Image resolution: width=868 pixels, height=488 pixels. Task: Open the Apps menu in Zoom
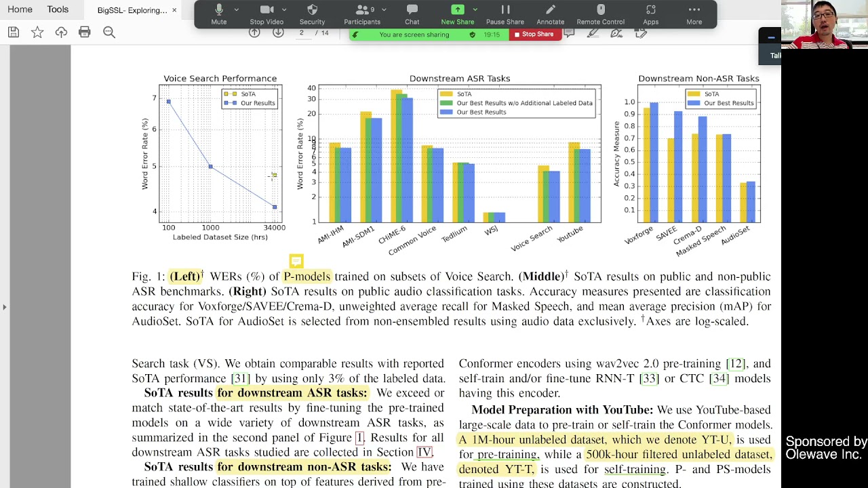click(651, 14)
